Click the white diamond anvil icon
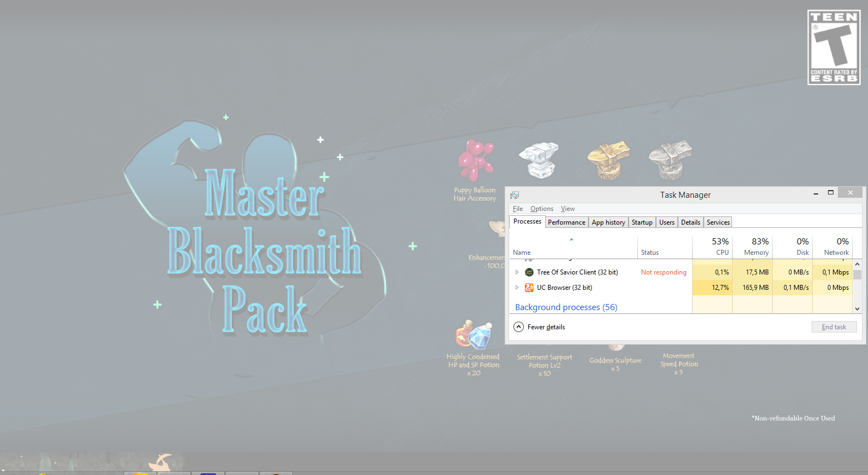The width and height of the screenshot is (868, 475). tap(539, 159)
